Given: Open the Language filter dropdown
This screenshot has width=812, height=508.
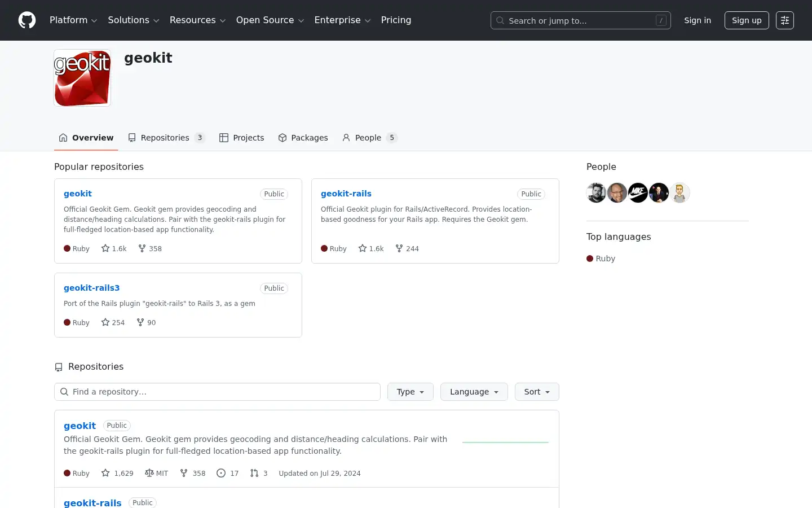Looking at the screenshot, I should [474, 392].
